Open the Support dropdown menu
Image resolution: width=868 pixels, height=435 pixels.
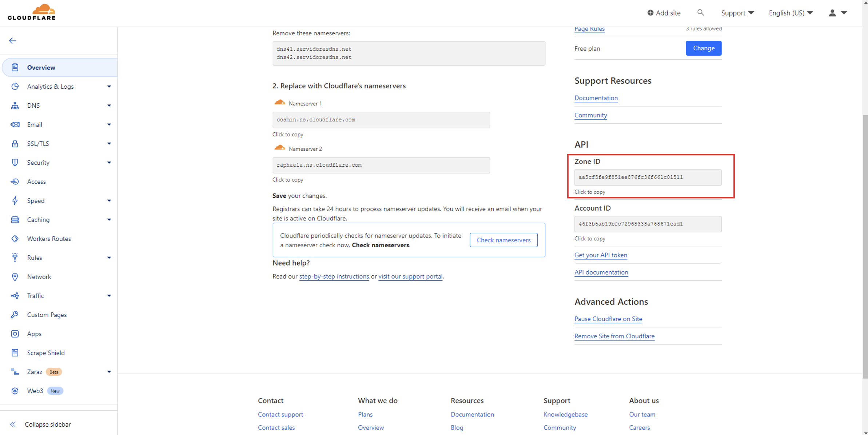737,13
